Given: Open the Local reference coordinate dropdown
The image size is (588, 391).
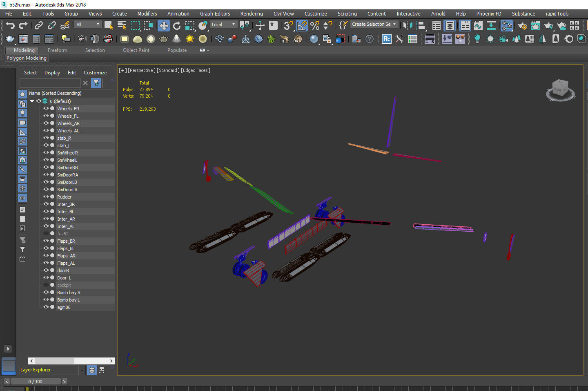Looking at the screenshot, I should click(223, 25).
